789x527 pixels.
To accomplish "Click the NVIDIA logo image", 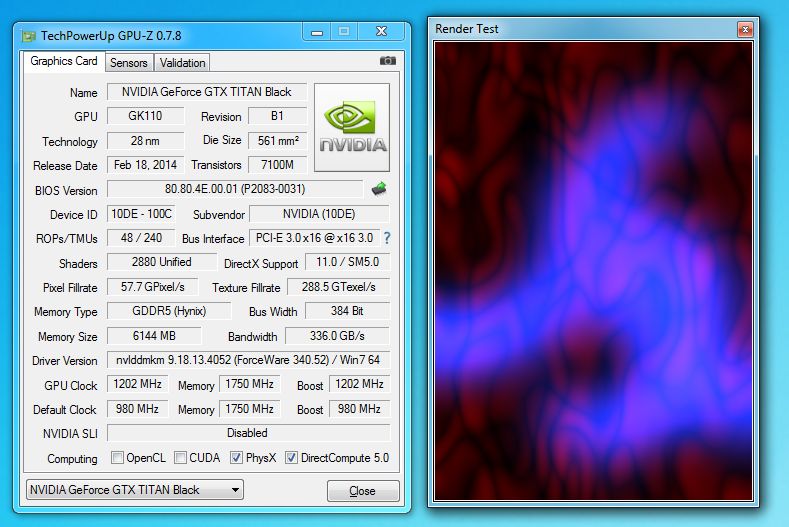I will point(352,127).
